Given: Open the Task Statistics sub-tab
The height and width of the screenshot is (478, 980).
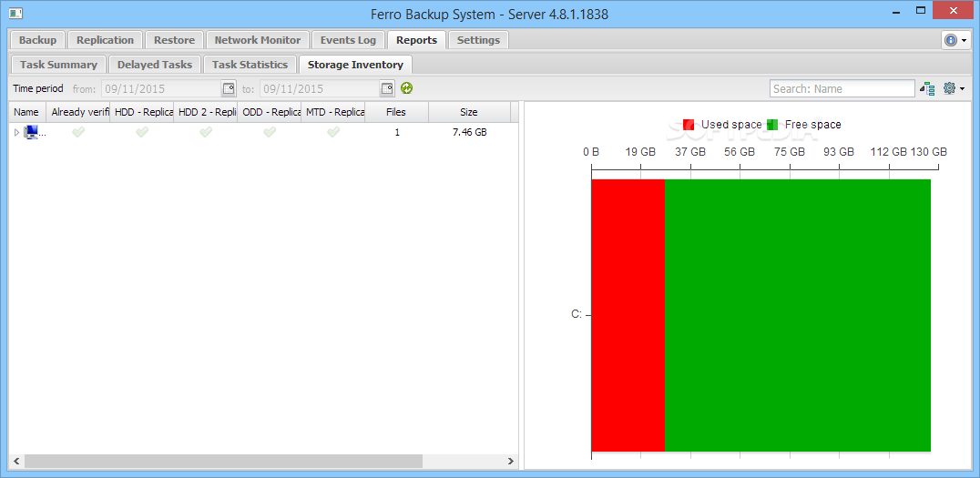Looking at the screenshot, I should click(250, 65).
